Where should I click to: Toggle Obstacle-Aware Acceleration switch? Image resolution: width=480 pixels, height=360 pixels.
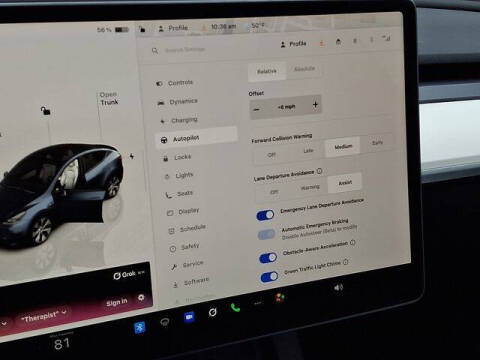click(x=268, y=258)
